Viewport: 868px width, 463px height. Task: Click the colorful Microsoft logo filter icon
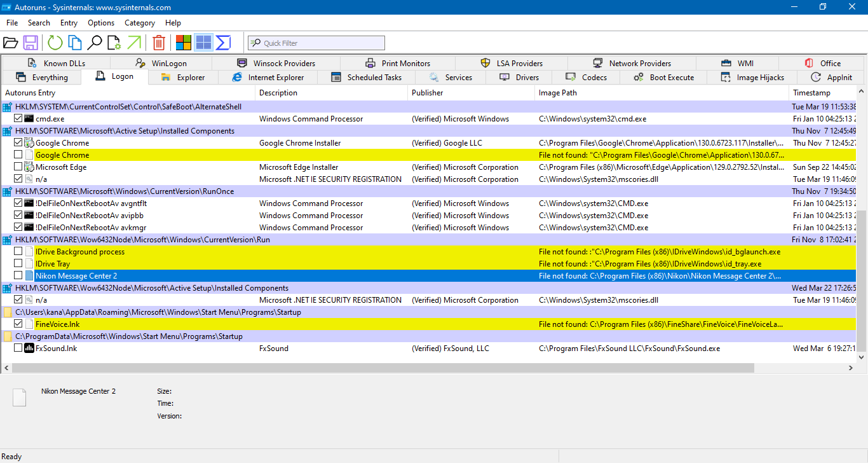pyautogui.click(x=184, y=43)
